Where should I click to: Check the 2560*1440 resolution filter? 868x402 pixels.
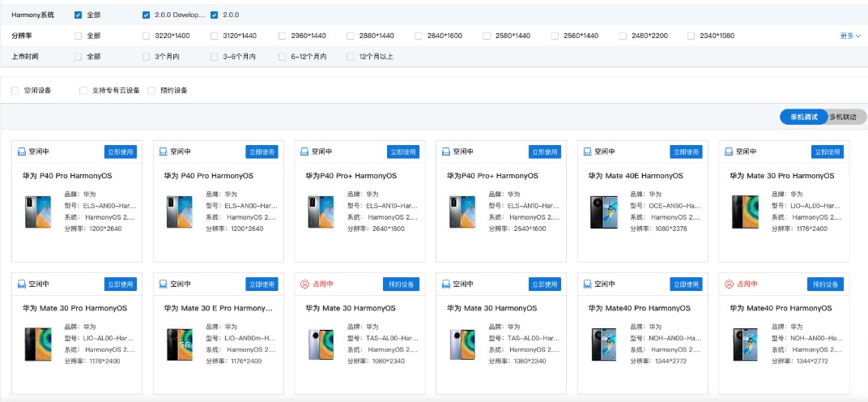tap(555, 36)
